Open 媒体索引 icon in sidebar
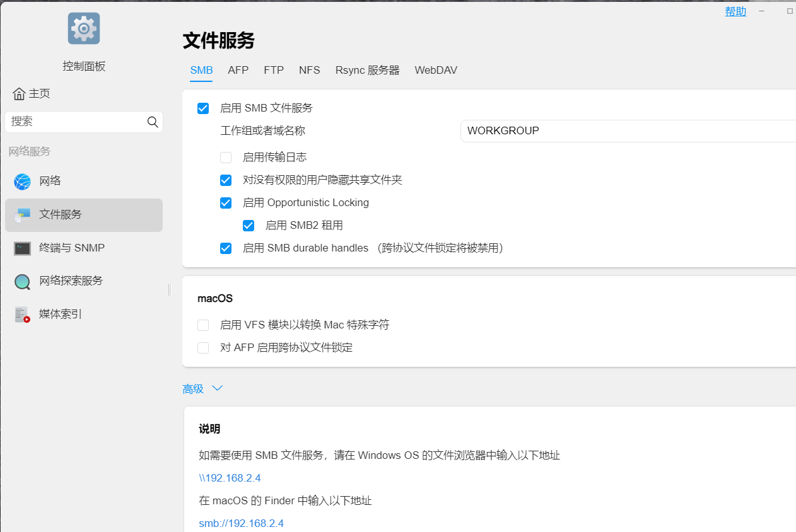 click(22, 315)
